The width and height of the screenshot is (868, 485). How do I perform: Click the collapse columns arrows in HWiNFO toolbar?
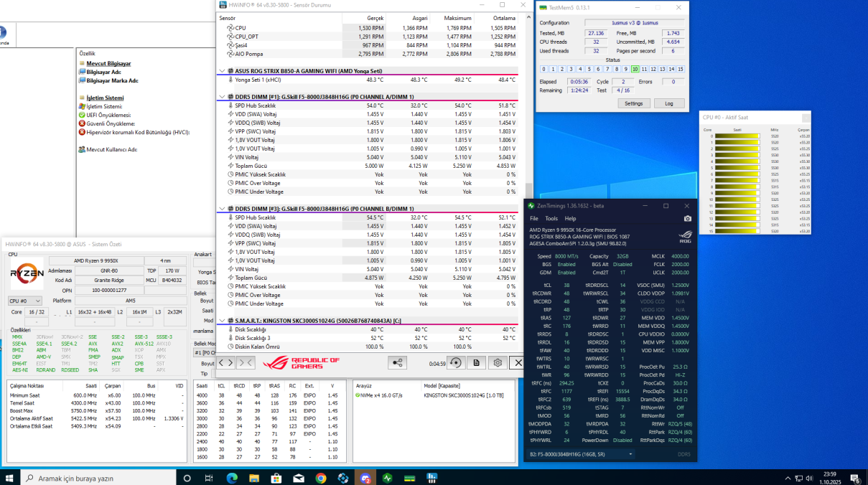245,363
